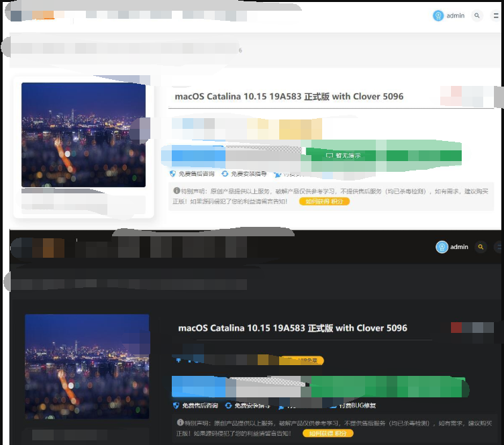Click the 付费BUG修复 label in dark panel
504x445 pixels.
tap(357, 405)
